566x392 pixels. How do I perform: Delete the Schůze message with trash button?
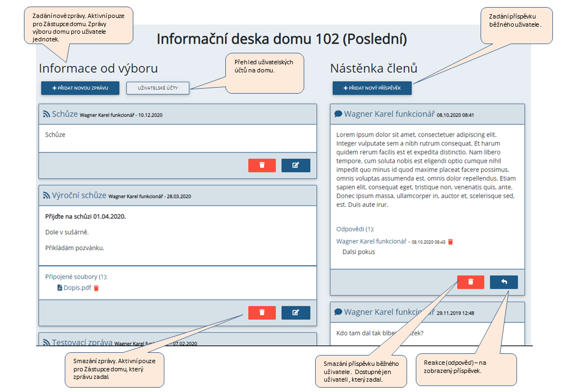coord(262,166)
